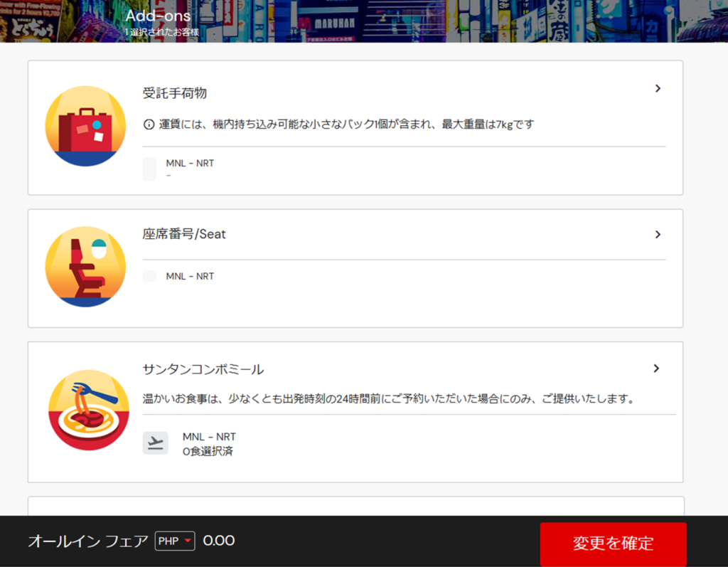The height and width of the screenshot is (567, 728).
Task: Select the サンタンコンボミール heading
Action: click(203, 369)
